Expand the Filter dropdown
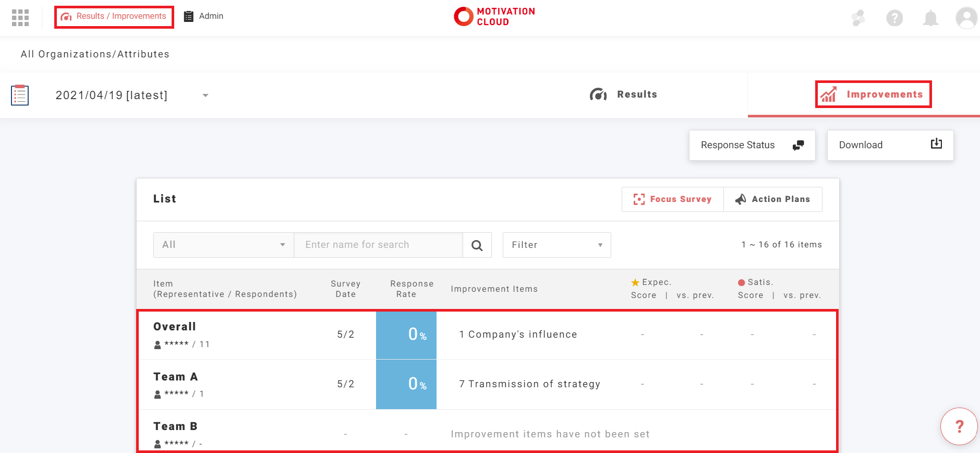Screen dimensions: 980x453 (556, 245)
